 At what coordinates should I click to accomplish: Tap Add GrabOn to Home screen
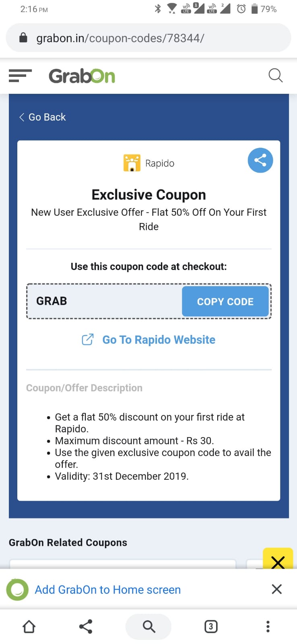tap(108, 590)
